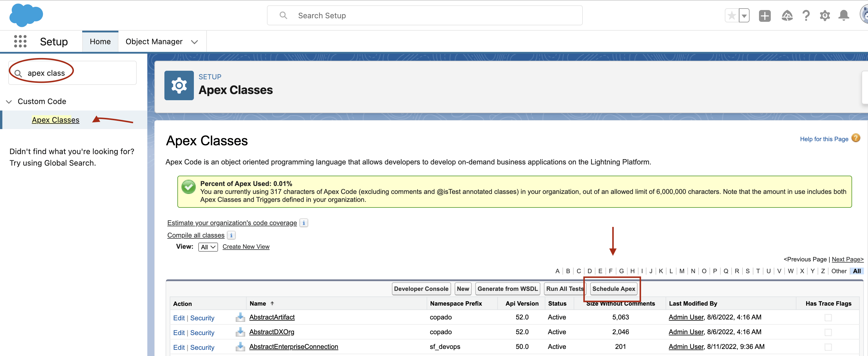868x356 pixels.
Task: Open the Setup gear menu
Action: (825, 16)
